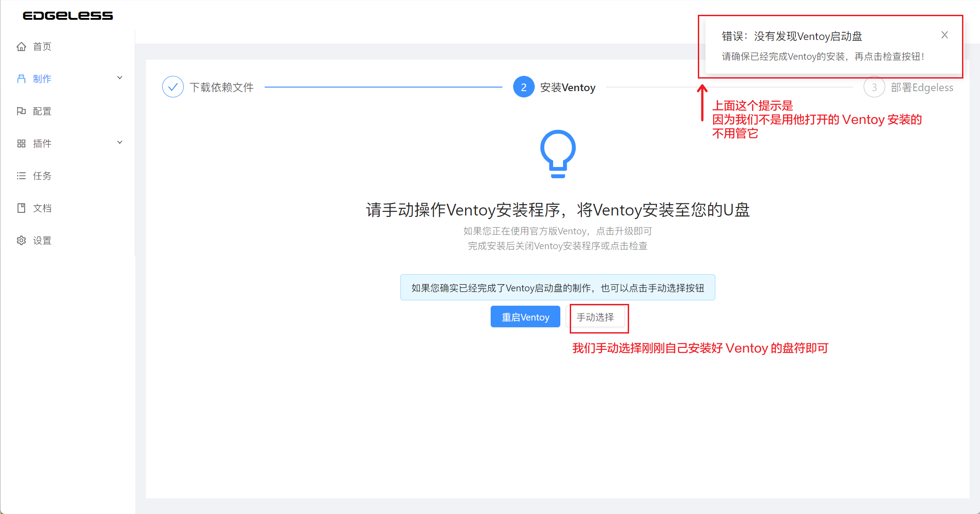Click the 文档 book icon

pos(21,208)
